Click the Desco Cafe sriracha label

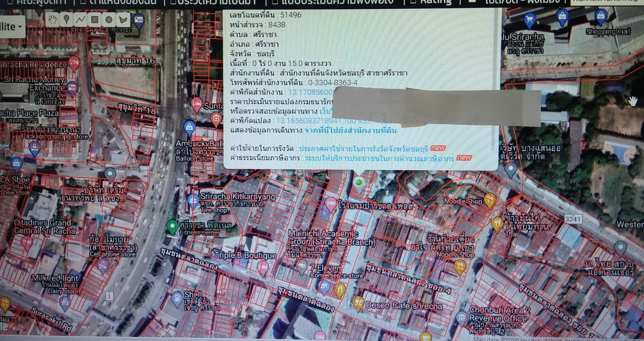(x=404, y=306)
